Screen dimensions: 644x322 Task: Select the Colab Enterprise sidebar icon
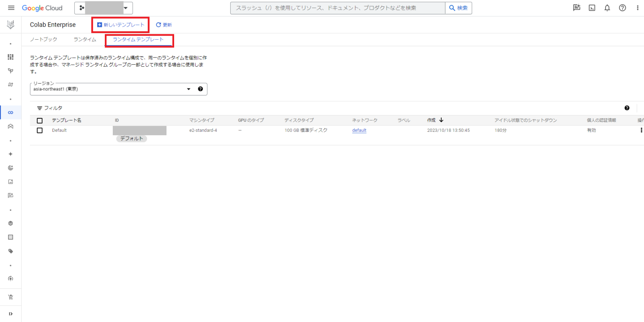[11, 112]
